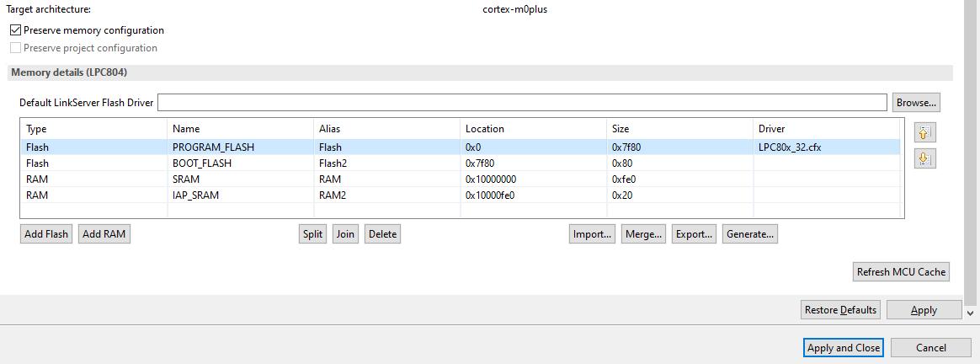This screenshot has width=980, height=364.
Task: Add a new RAM region
Action: (x=104, y=234)
